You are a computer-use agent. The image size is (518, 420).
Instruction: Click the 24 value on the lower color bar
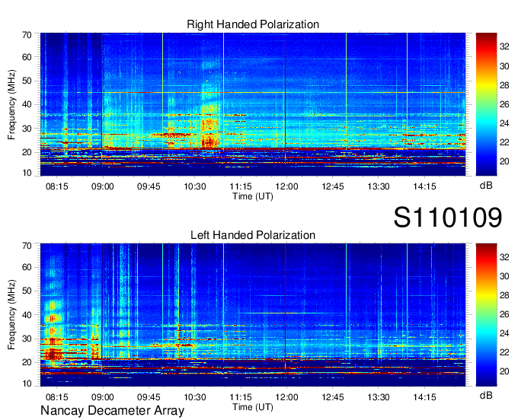click(504, 333)
